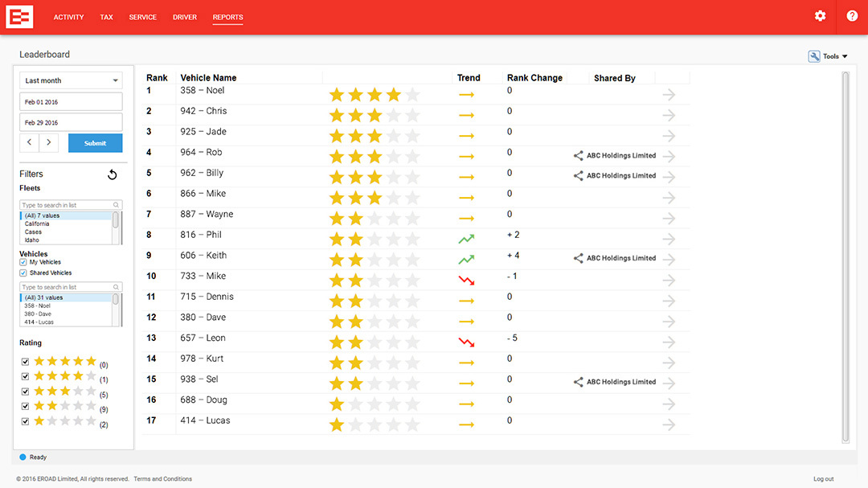Expand the Tools dropdown menu
The image size is (868, 488).
(828, 56)
